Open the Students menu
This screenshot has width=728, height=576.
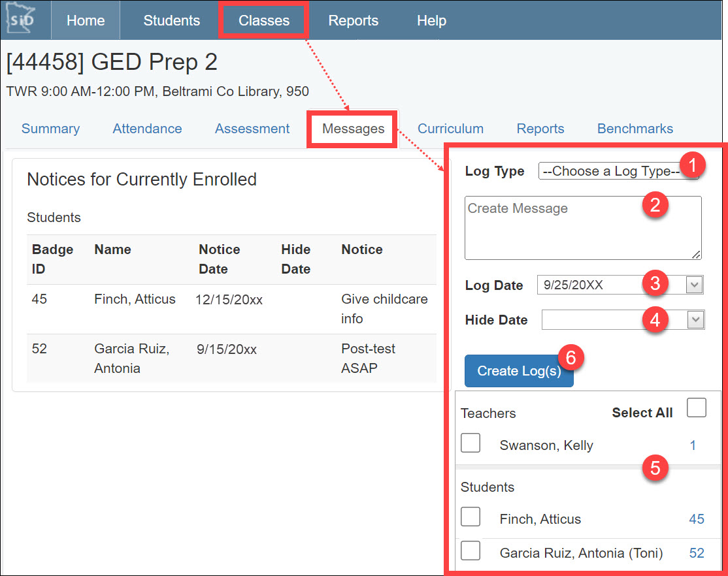click(x=172, y=20)
